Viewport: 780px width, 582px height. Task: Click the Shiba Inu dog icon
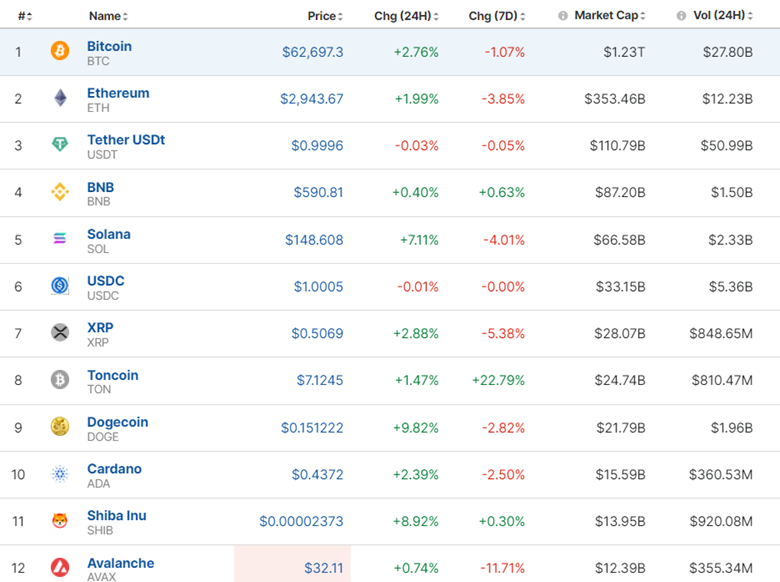point(60,521)
